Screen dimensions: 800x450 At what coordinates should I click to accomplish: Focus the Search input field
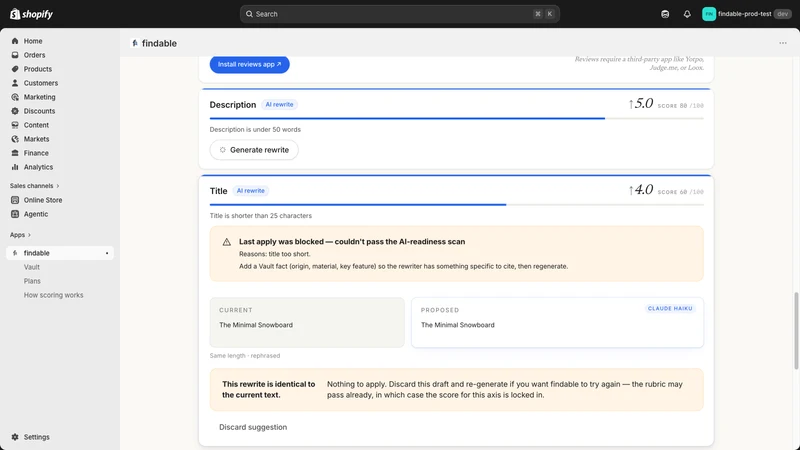(399, 14)
